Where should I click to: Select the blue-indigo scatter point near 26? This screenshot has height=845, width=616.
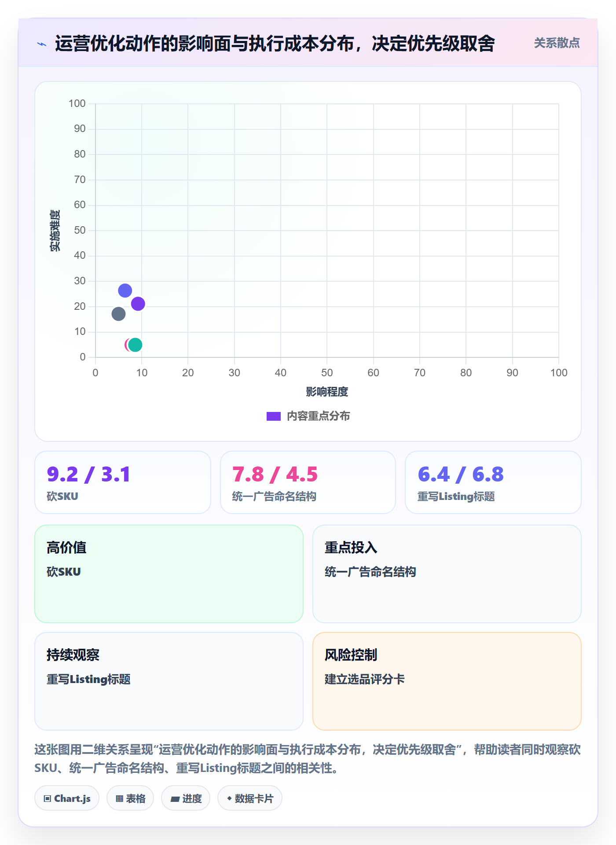point(125,290)
